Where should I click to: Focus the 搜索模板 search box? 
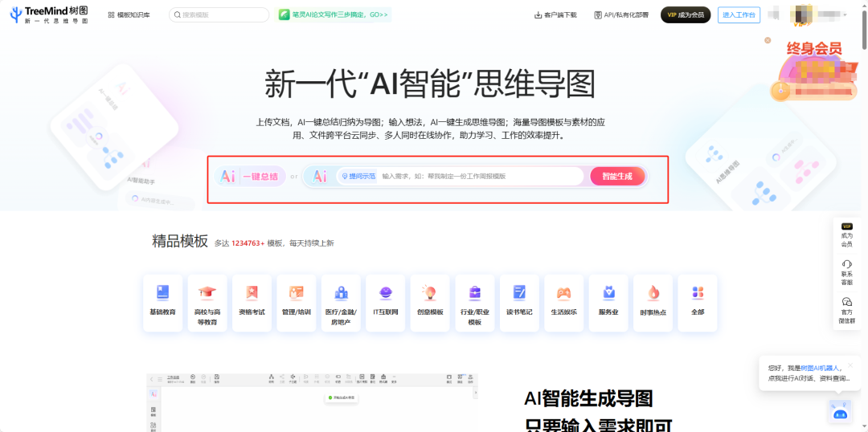tap(219, 15)
